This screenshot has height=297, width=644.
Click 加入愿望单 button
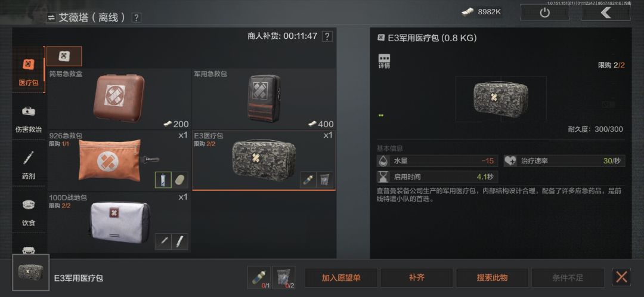(341, 278)
